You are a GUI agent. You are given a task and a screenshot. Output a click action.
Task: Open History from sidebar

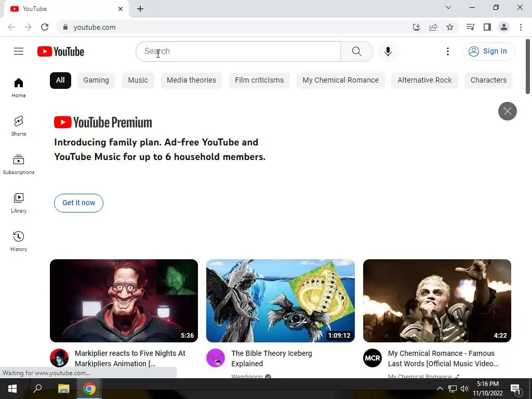point(19,241)
